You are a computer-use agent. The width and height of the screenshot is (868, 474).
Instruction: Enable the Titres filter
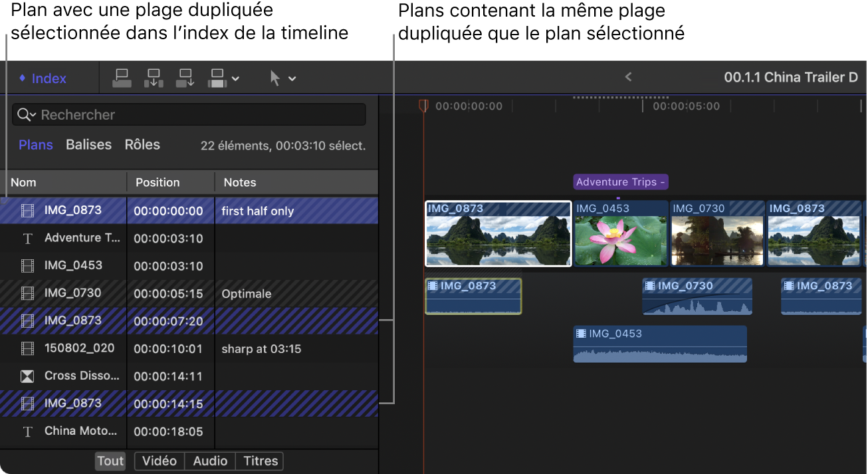tap(259, 461)
